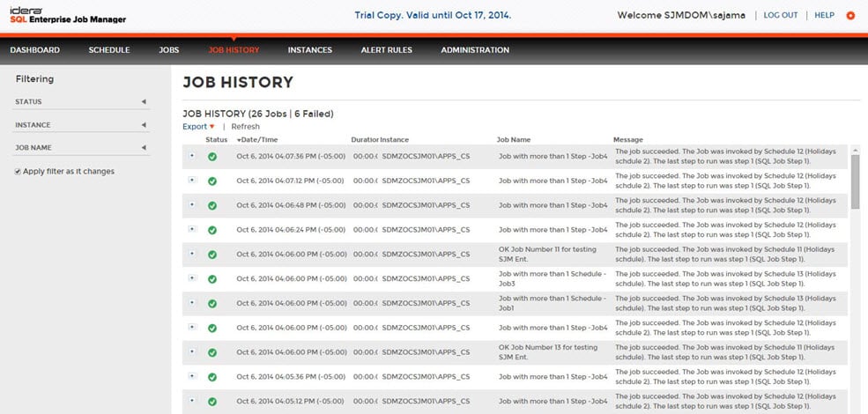Screen dimensions: 868x414
Task: Click status icon of Job3 schedule row
Action: (x=212, y=279)
